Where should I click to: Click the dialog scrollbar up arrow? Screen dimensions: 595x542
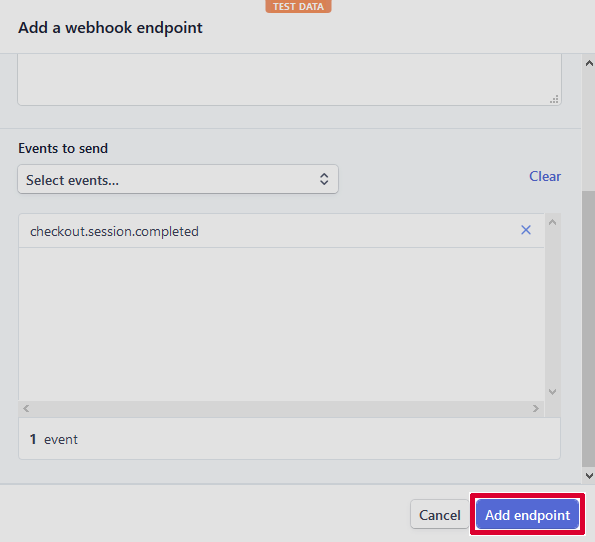point(589,63)
